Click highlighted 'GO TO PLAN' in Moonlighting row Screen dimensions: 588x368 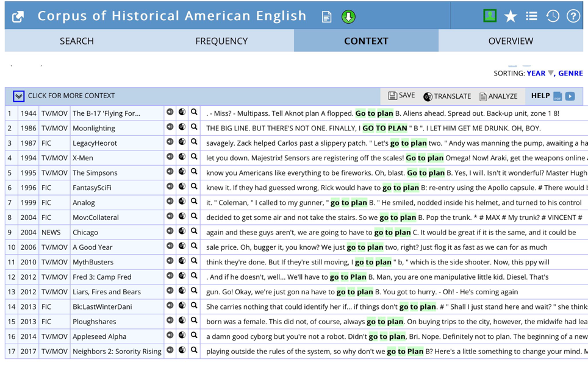385,128
